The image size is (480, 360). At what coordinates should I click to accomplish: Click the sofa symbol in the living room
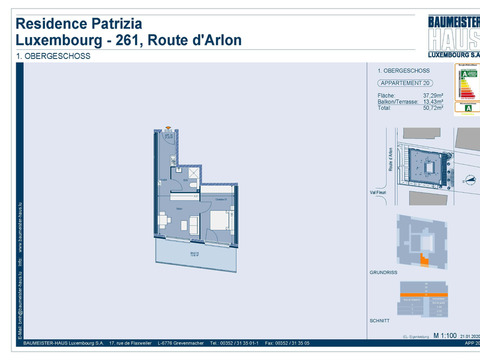point(194,224)
